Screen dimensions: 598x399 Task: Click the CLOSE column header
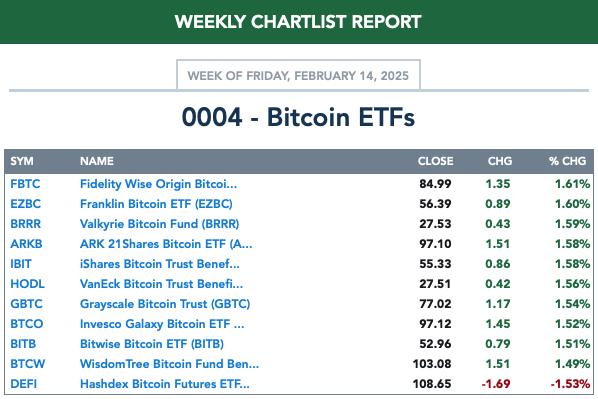pos(436,161)
